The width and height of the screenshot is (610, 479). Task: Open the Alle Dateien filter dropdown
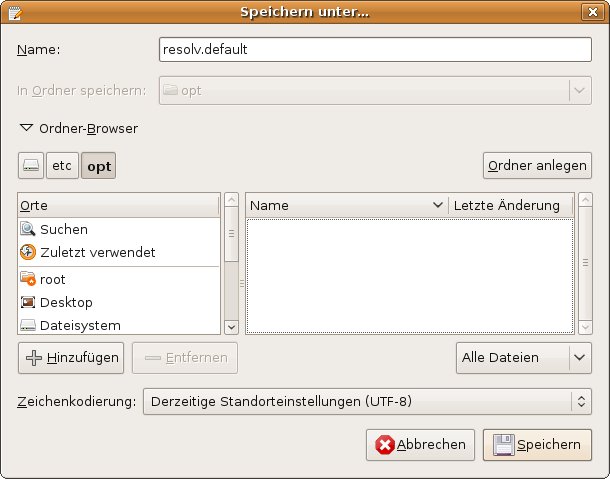(x=521, y=357)
